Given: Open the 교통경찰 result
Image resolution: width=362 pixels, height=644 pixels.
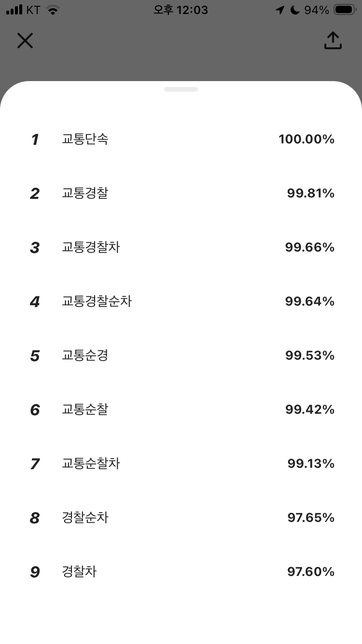Looking at the screenshot, I should tap(181, 194).
